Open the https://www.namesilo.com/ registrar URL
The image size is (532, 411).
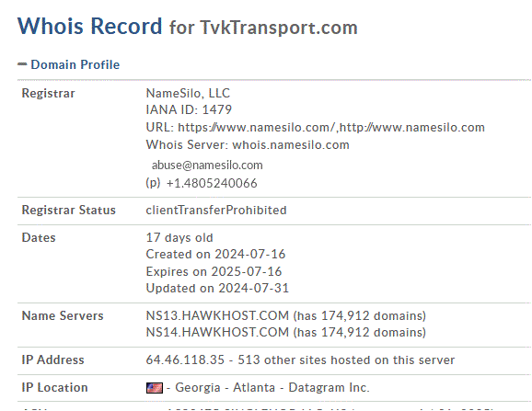pos(257,128)
